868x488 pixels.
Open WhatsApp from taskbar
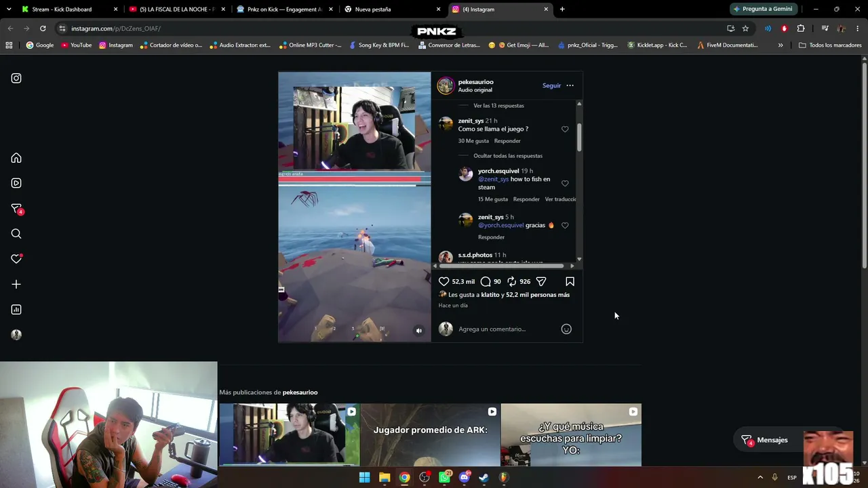445,477
